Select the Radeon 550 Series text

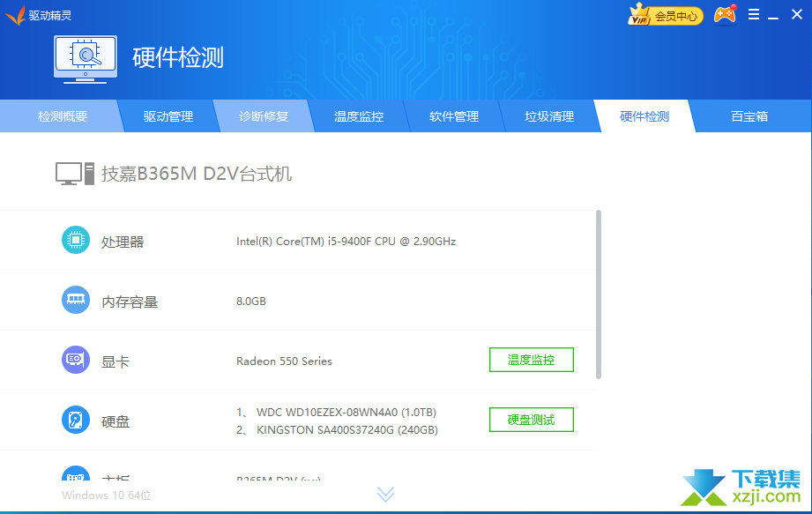284,361
